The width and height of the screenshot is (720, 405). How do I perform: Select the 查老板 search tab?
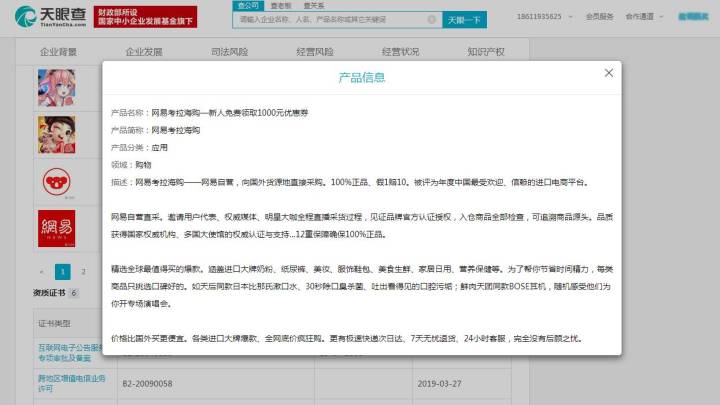coord(281,6)
